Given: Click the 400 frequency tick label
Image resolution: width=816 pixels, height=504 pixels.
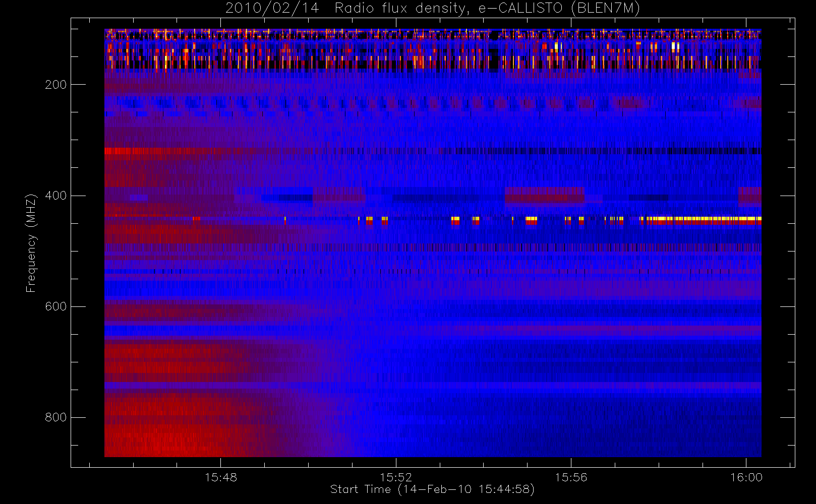Looking at the screenshot, I should (x=56, y=196).
